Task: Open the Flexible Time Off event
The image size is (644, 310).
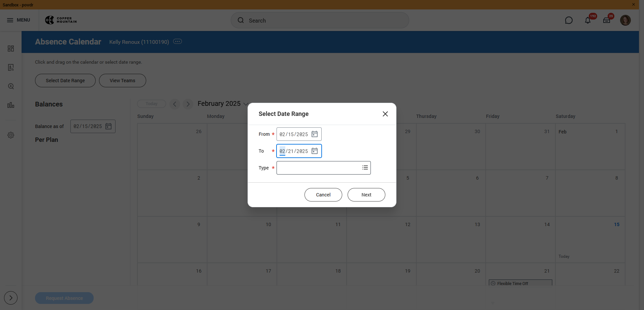Action: click(521, 283)
